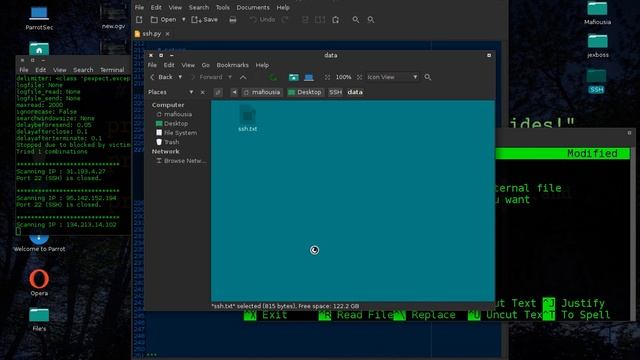
Task: Select the data path bar button
Action: click(355, 92)
